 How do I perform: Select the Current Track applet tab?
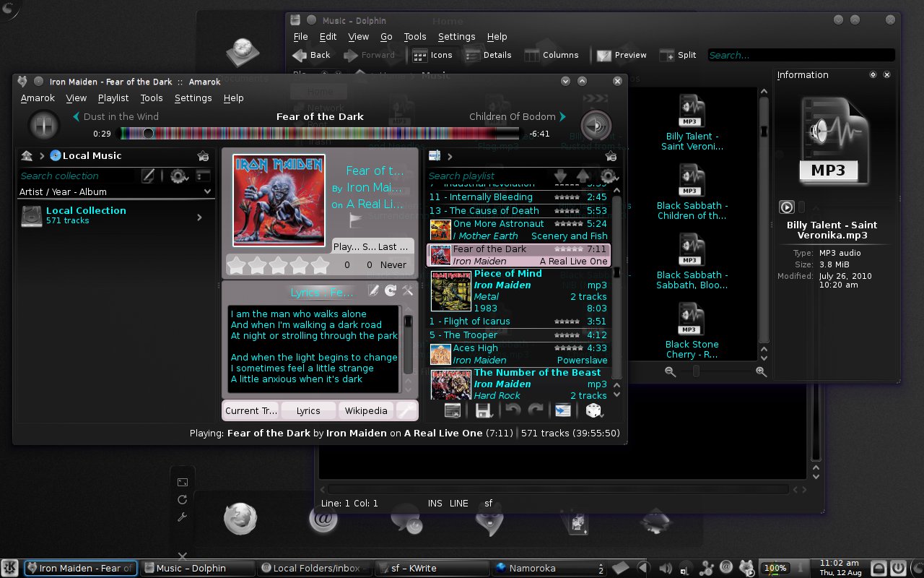(x=250, y=410)
